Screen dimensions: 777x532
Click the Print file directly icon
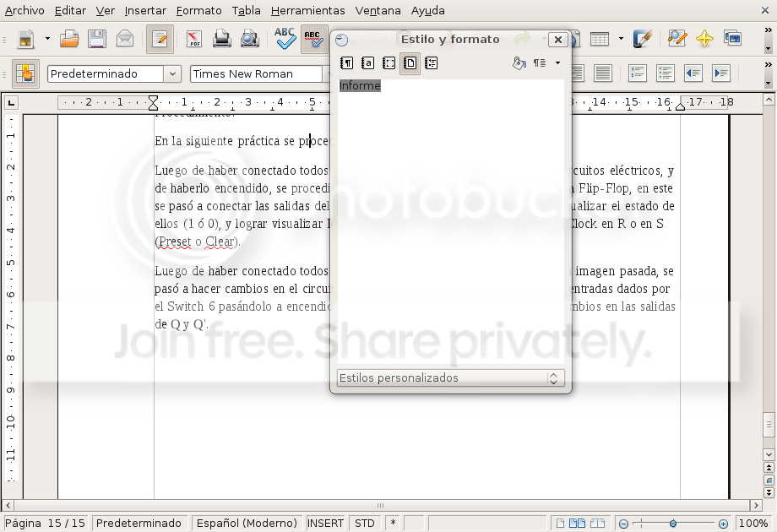pyautogui.click(x=222, y=39)
